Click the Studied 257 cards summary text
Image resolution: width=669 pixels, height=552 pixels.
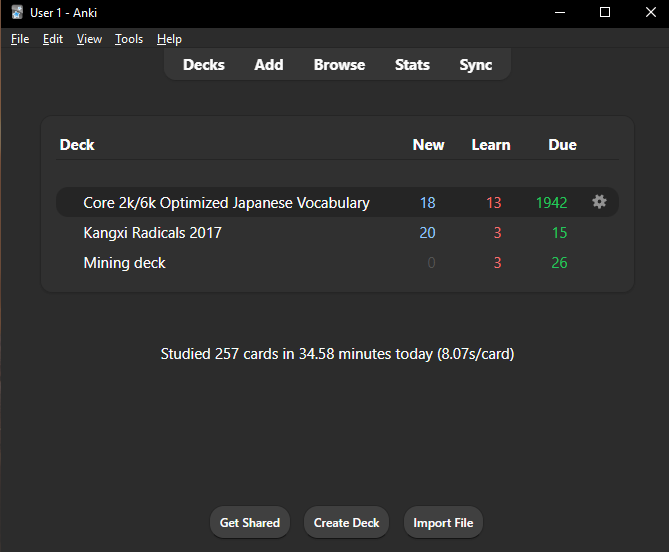(337, 354)
